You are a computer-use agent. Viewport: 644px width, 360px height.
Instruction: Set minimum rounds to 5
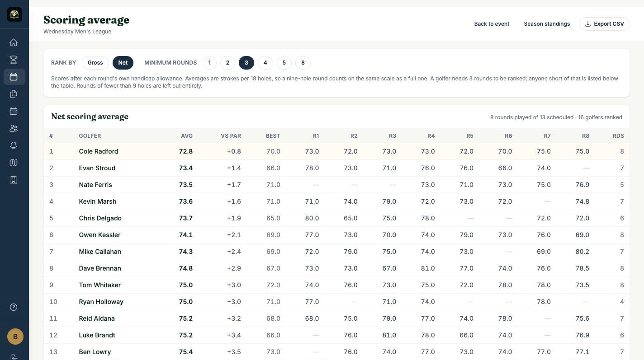(284, 63)
